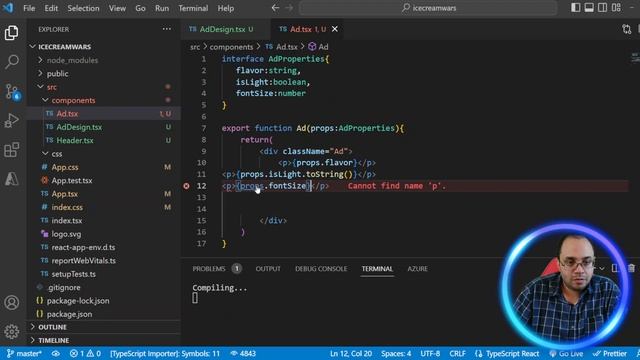
Task: Open the Explorer view in activity bar
Action: (11, 33)
